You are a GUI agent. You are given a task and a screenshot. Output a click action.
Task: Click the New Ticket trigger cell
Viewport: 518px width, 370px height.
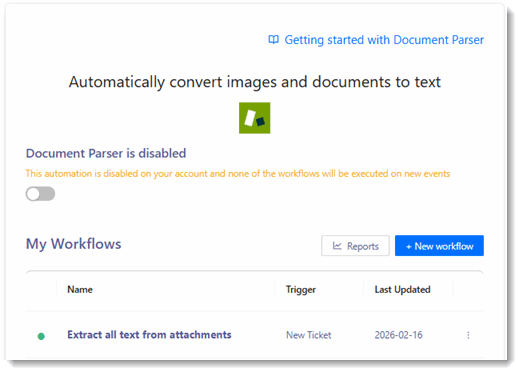[x=309, y=335]
